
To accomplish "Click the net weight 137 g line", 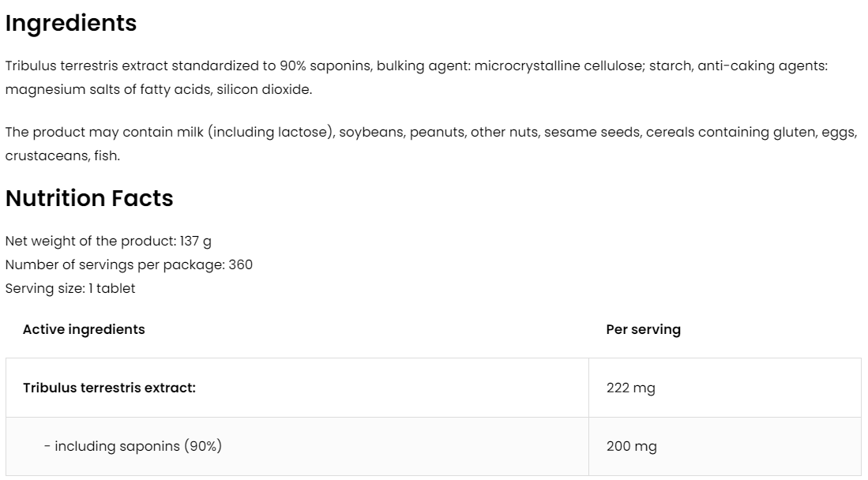I will click(x=108, y=242).
